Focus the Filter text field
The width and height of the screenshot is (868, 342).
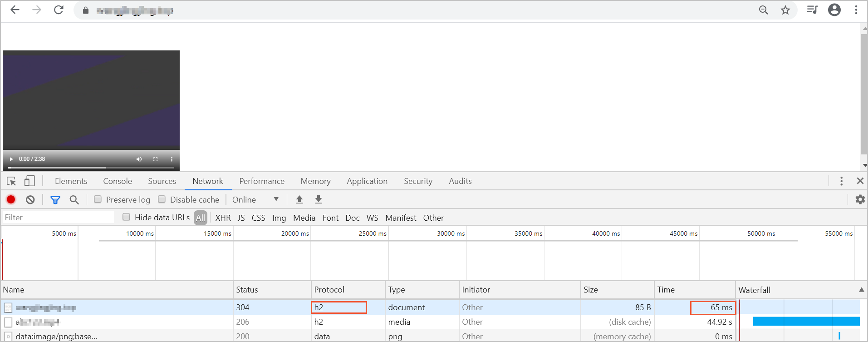tap(58, 217)
